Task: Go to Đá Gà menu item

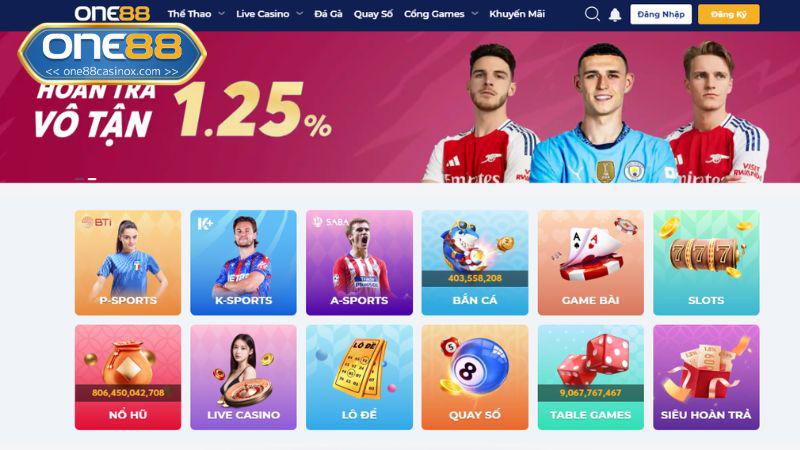Action: click(x=328, y=14)
